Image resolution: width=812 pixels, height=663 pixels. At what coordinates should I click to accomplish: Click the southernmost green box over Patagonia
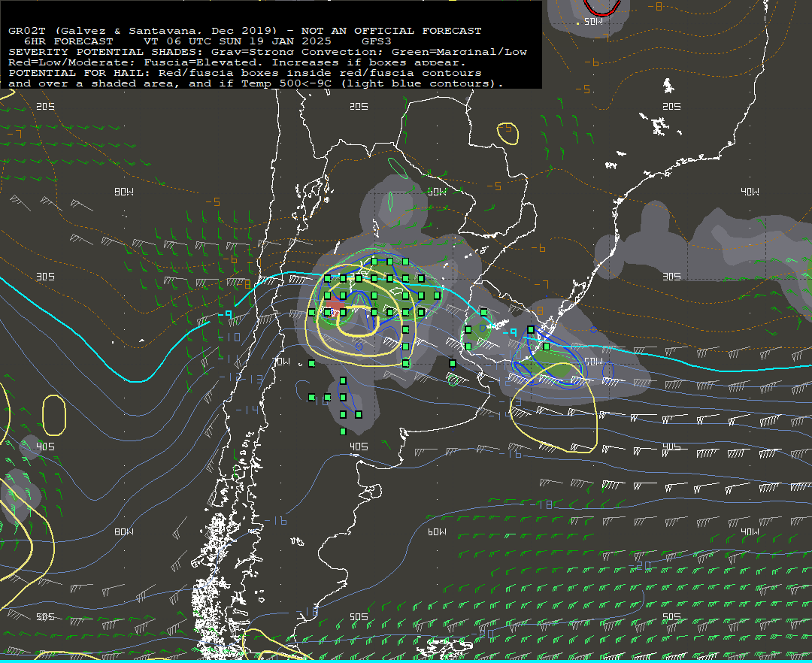click(x=343, y=431)
